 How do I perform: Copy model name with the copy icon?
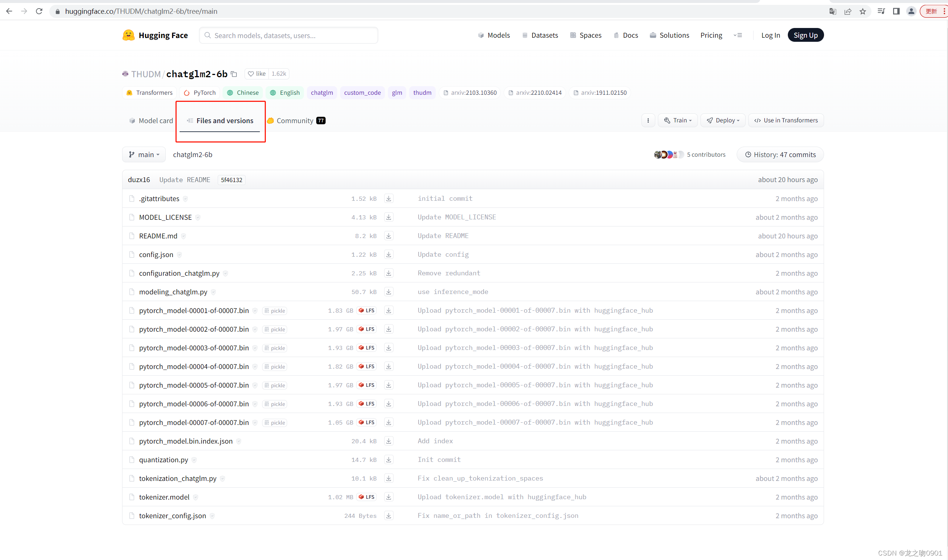[234, 74]
